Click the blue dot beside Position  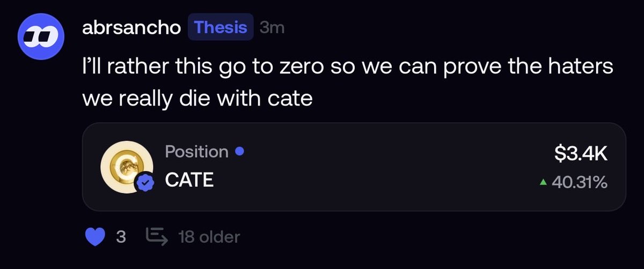[x=240, y=152]
